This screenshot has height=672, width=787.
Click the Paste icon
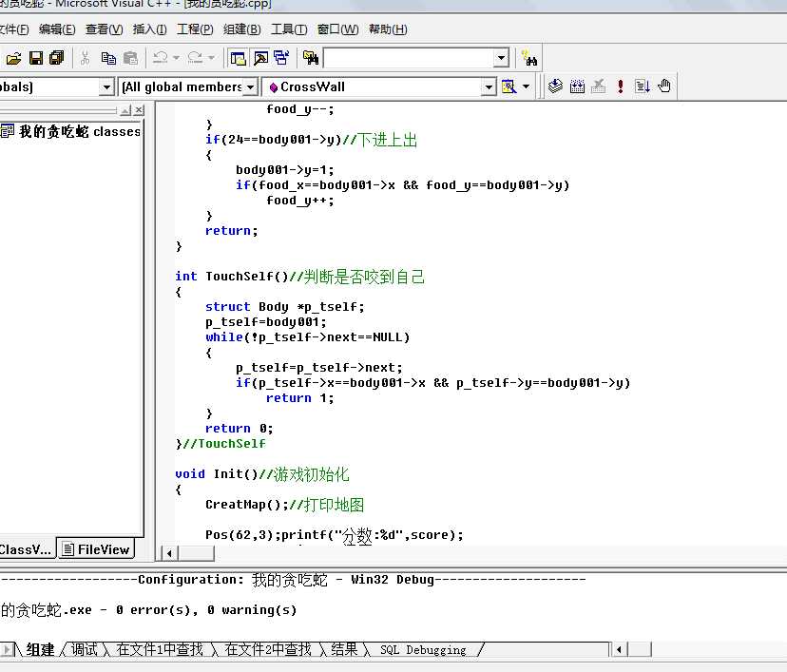coord(130,58)
